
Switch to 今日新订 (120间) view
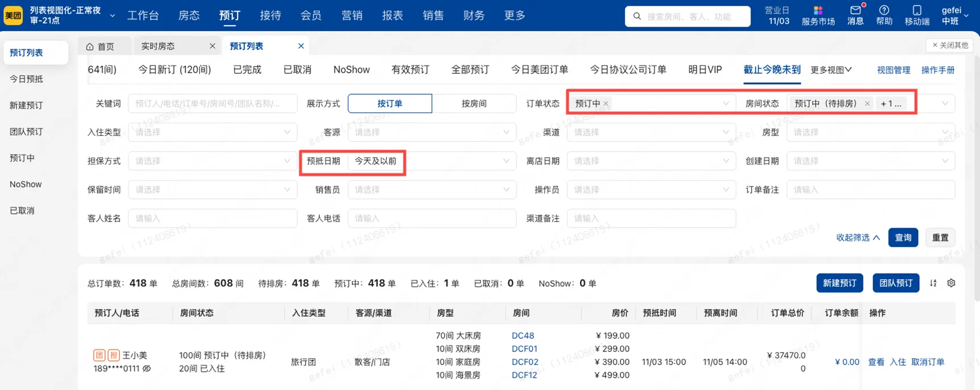(x=174, y=70)
